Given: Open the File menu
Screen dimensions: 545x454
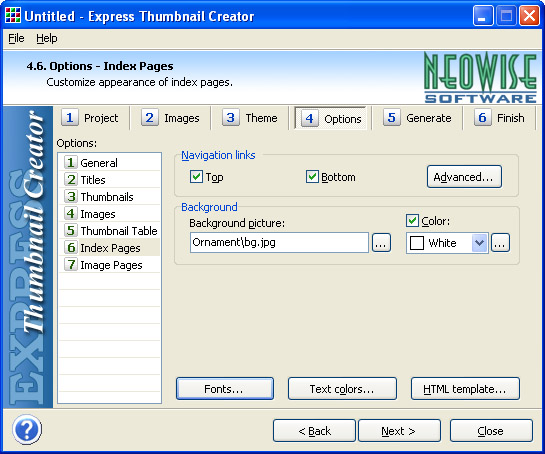Looking at the screenshot, I should tap(16, 38).
